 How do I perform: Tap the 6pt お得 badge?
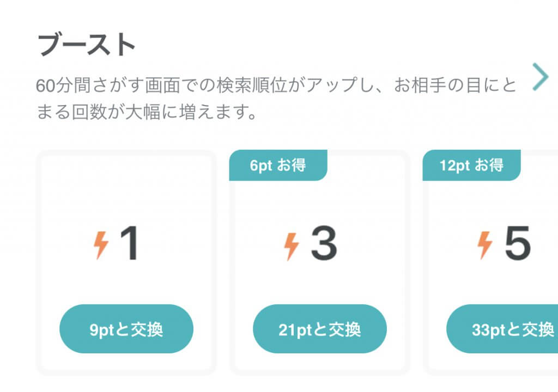[x=278, y=166]
